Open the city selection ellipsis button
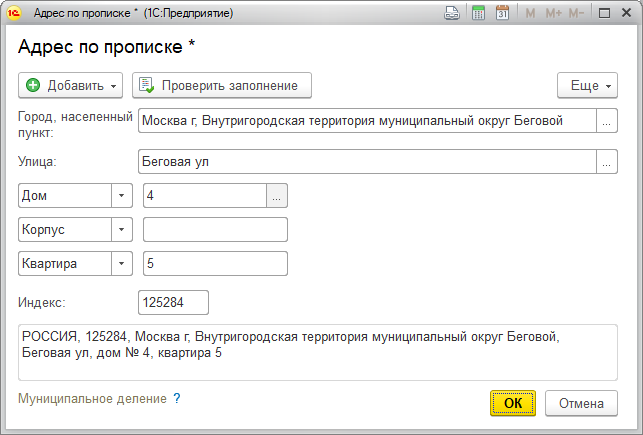Screen dimensions: 643x435 pyautogui.click(x=607, y=121)
